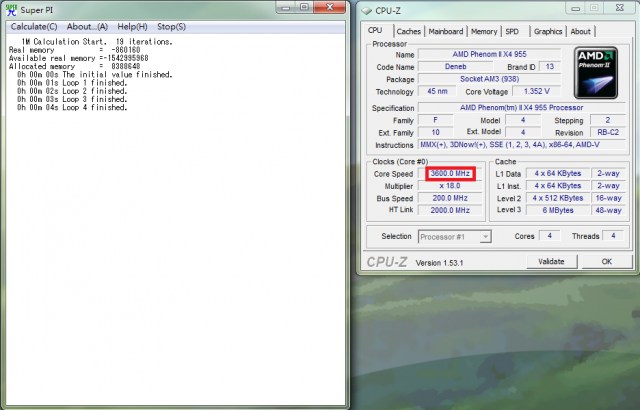Open the About...(A) menu in Super PI
Viewport: 640px width, 410px height.
pos(87,27)
